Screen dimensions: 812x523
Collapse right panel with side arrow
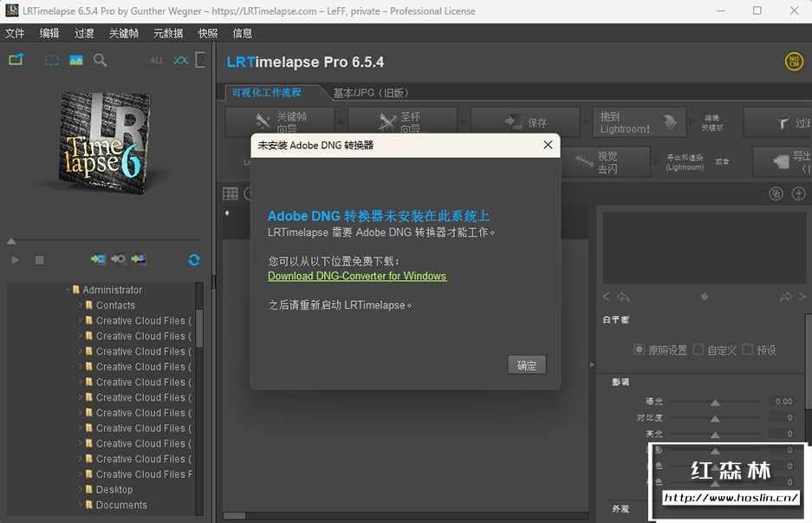coord(592,364)
